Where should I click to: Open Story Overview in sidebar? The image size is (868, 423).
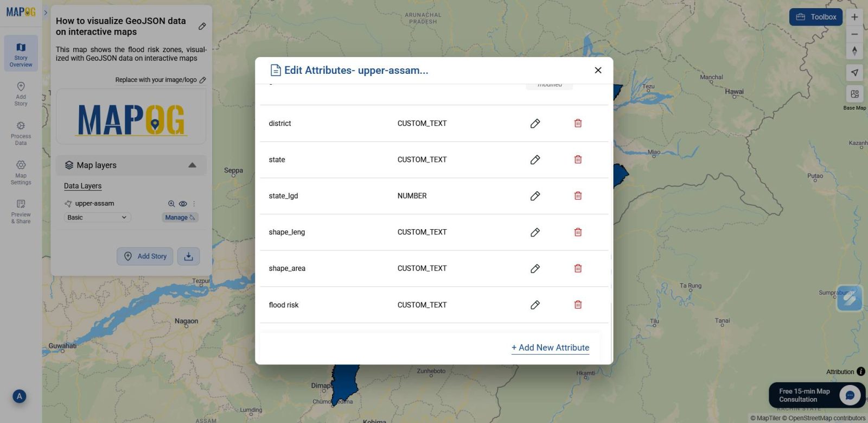point(21,54)
